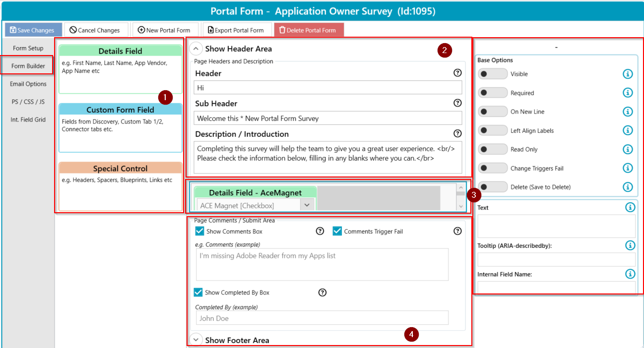Click into the Sub Header field
The height and width of the screenshot is (348, 644).
click(327, 118)
